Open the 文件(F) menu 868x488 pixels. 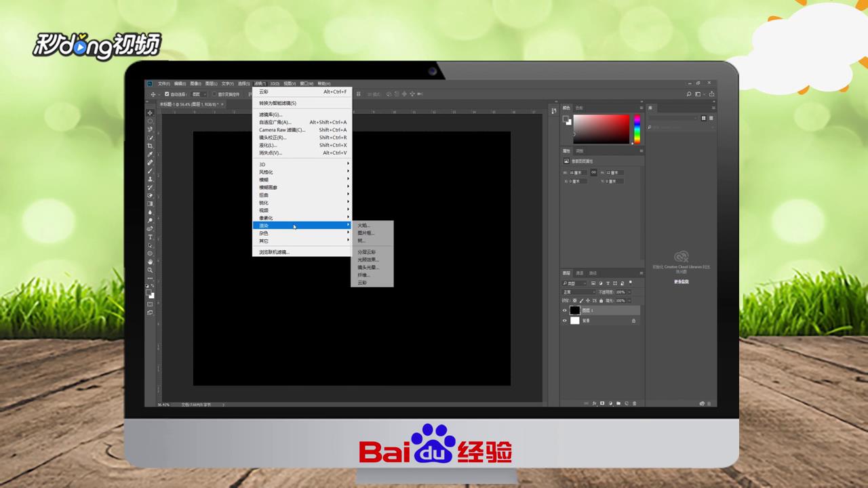[x=163, y=83]
